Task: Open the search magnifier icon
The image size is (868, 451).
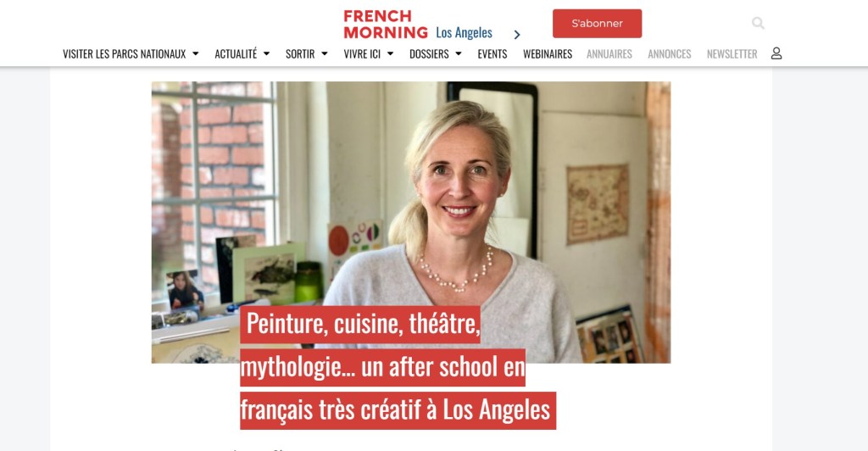Action: pos(758,23)
